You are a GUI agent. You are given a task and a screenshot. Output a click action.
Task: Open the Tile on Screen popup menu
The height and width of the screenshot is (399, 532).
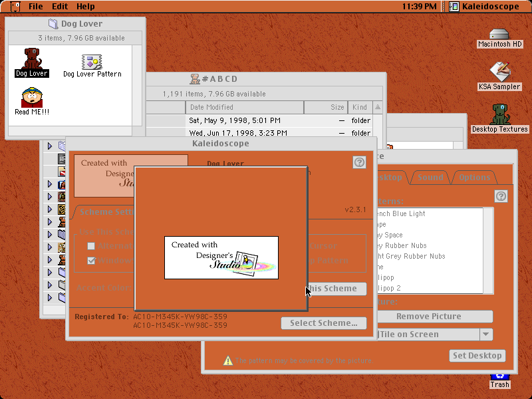tap(435, 334)
